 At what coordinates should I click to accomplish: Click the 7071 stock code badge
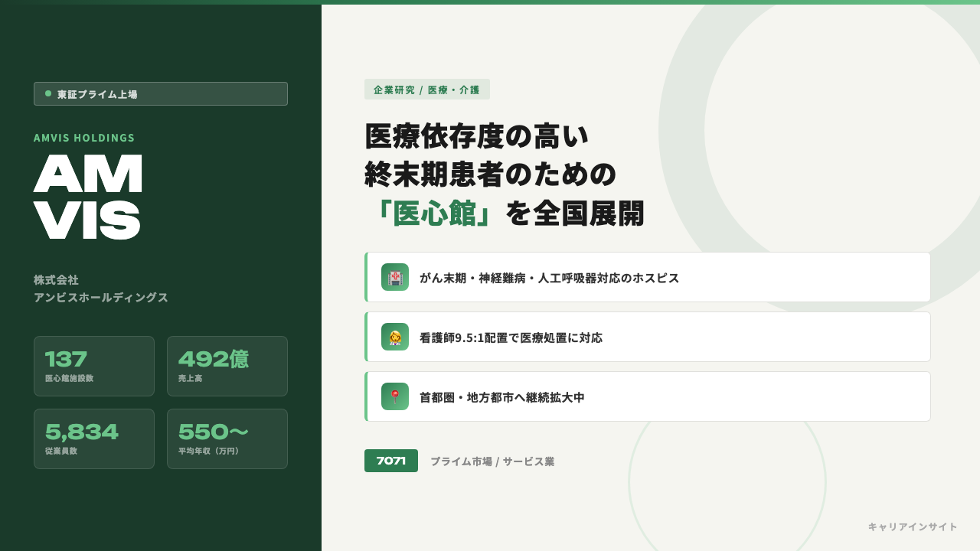click(x=391, y=461)
